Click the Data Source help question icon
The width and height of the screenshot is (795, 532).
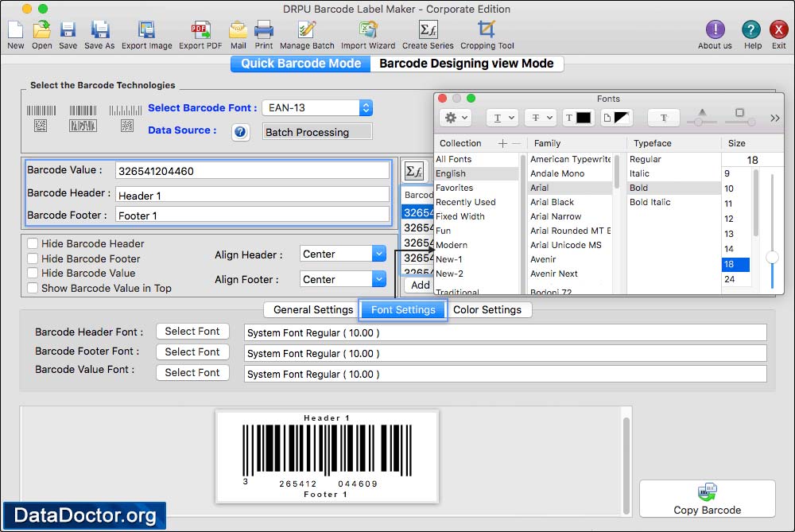(240, 132)
